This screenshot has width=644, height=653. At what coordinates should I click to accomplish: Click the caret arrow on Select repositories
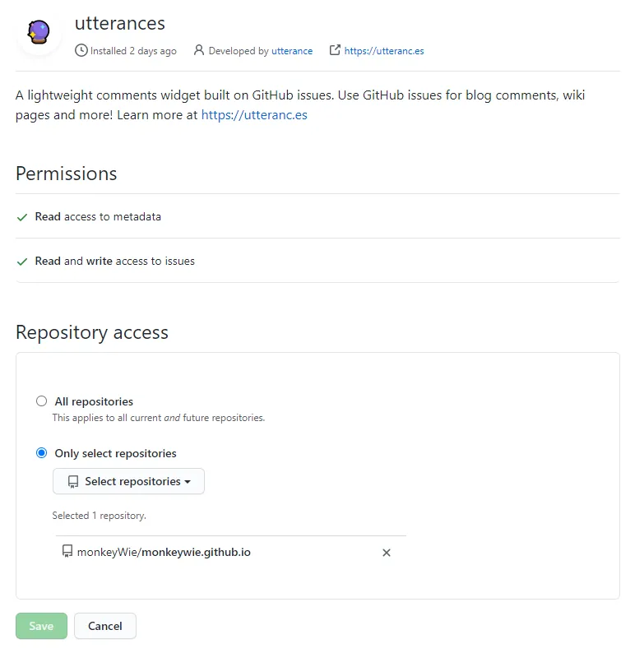188,482
